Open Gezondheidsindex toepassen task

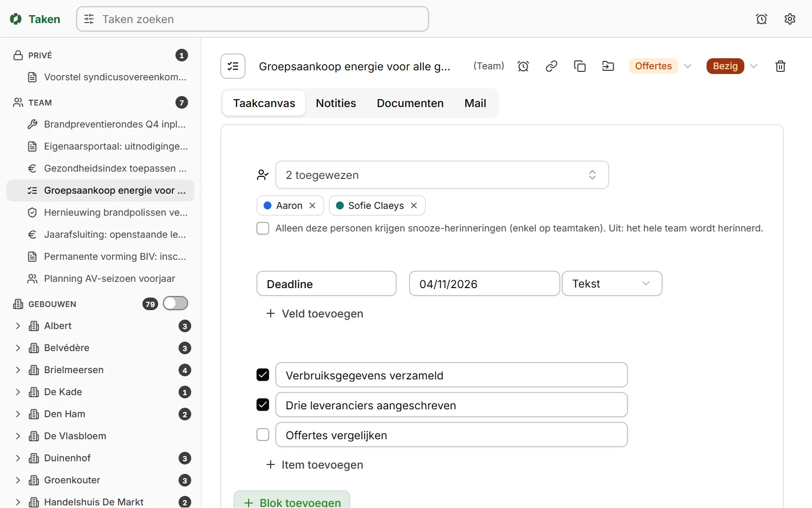tap(100, 168)
